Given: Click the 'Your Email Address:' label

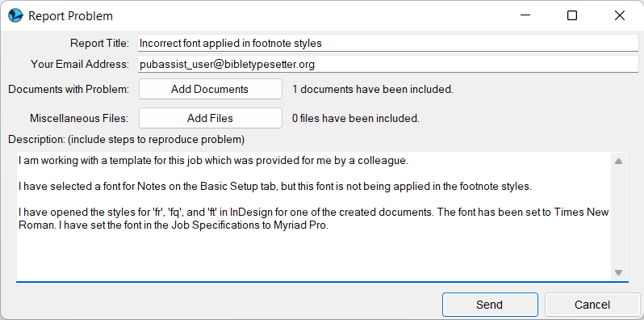Looking at the screenshot, I should (x=80, y=65).
